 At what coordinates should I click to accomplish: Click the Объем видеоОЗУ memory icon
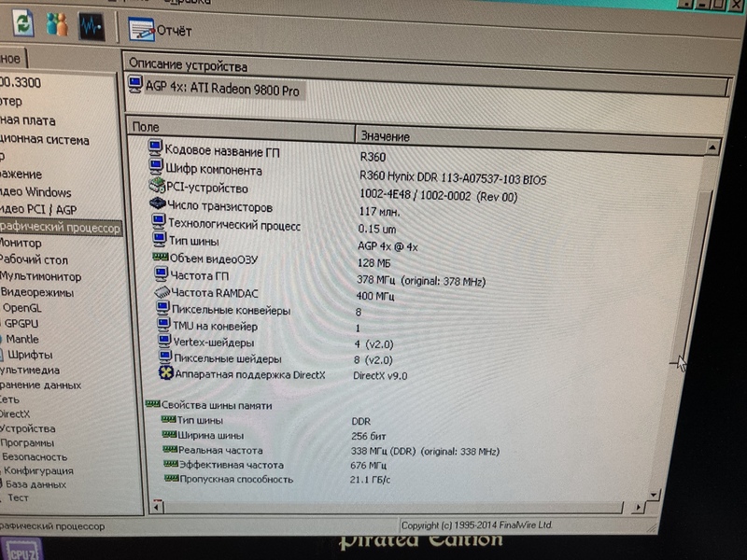coord(161,258)
